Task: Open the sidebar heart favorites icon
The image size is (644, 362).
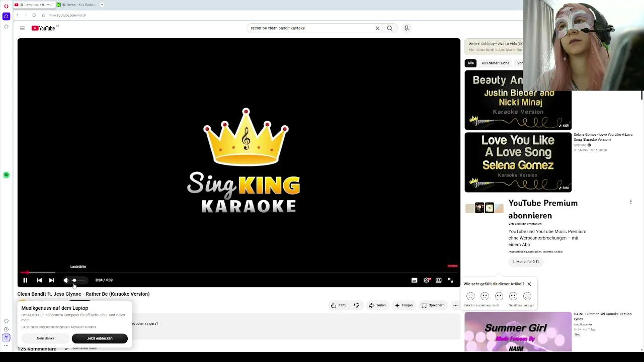Action: click(6, 321)
